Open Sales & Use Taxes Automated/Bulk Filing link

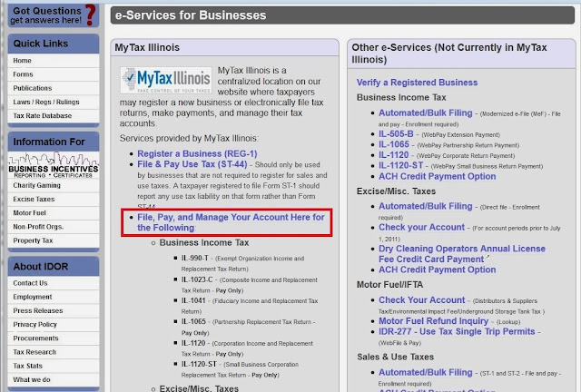(426, 372)
